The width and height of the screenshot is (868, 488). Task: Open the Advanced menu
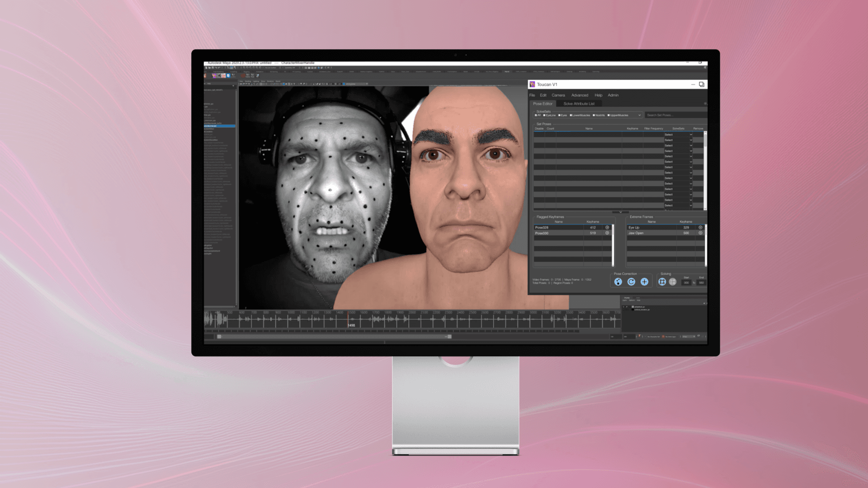click(x=580, y=95)
